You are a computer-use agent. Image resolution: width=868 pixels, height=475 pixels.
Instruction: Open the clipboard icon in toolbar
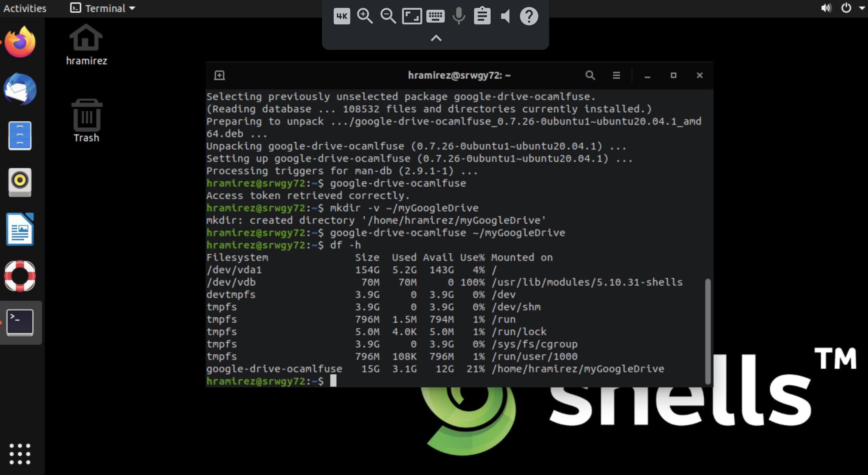point(482,16)
